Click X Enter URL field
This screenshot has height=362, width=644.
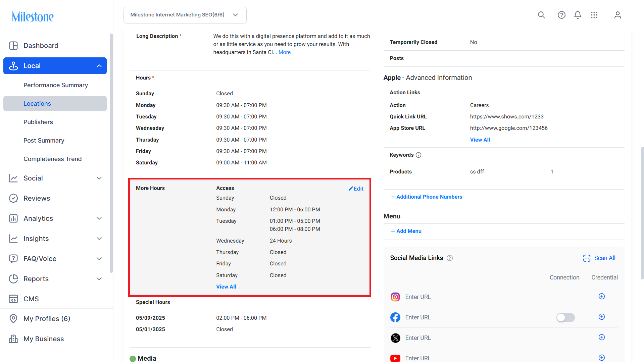click(x=418, y=338)
